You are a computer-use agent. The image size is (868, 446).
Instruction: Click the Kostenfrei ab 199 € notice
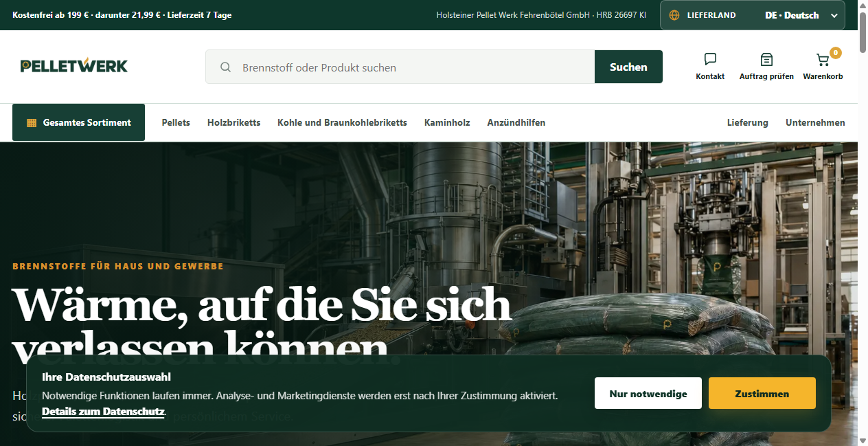click(x=122, y=15)
